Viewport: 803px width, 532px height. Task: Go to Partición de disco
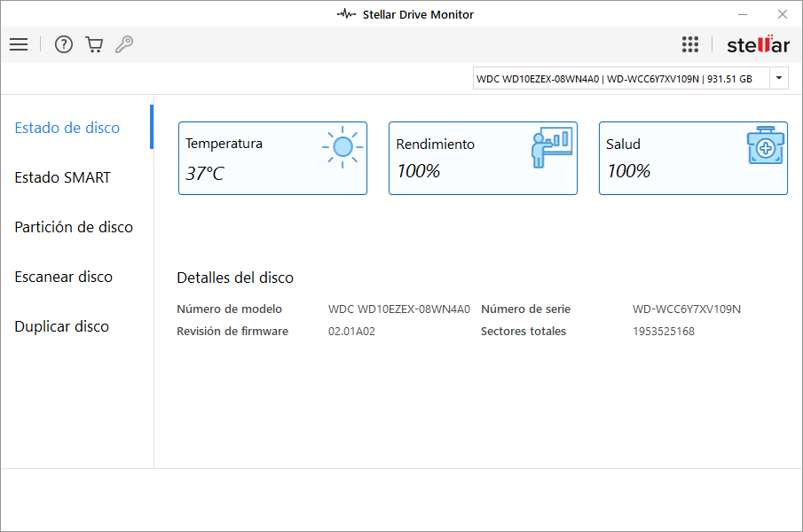pos(74,227)
